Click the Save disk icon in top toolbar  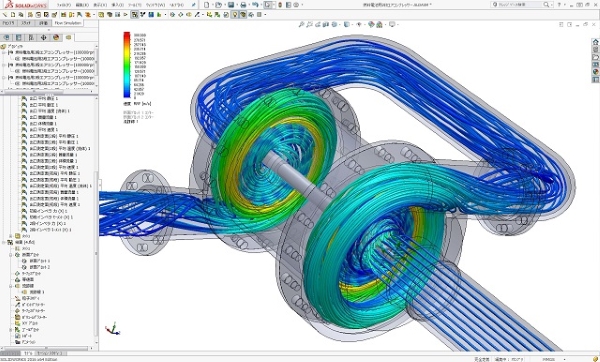tap(231, 5)
